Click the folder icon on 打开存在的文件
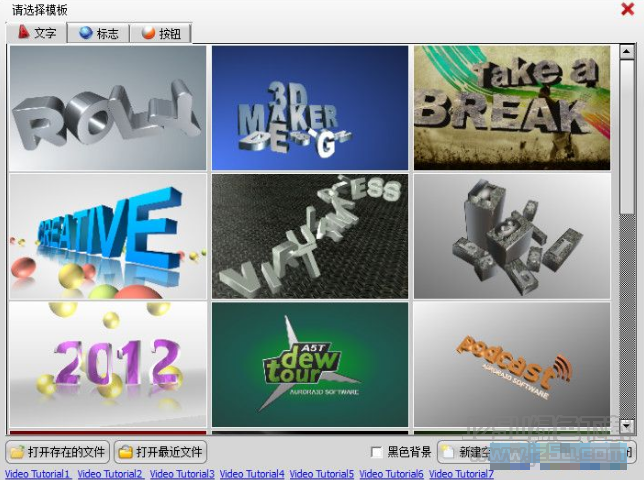This screenshot has width=644, height=480. (17, 452)
